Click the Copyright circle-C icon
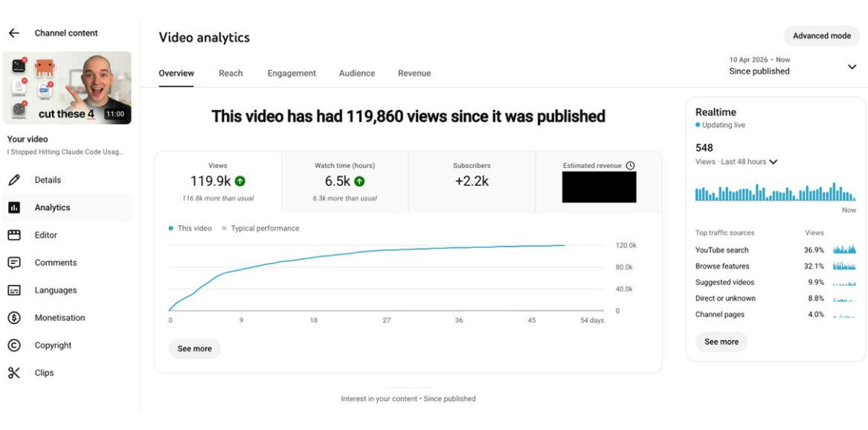The height and width of the screenshot is (430, 868). 14,345
